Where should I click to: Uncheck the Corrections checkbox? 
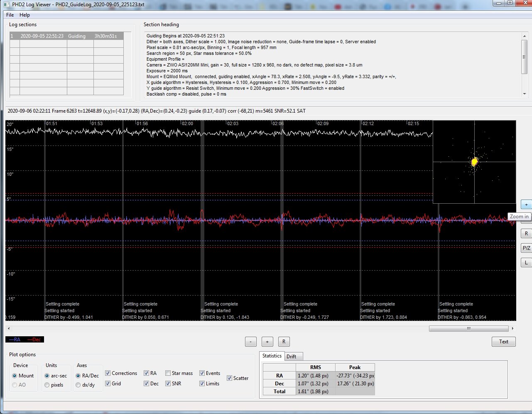[x=108, y=373]
